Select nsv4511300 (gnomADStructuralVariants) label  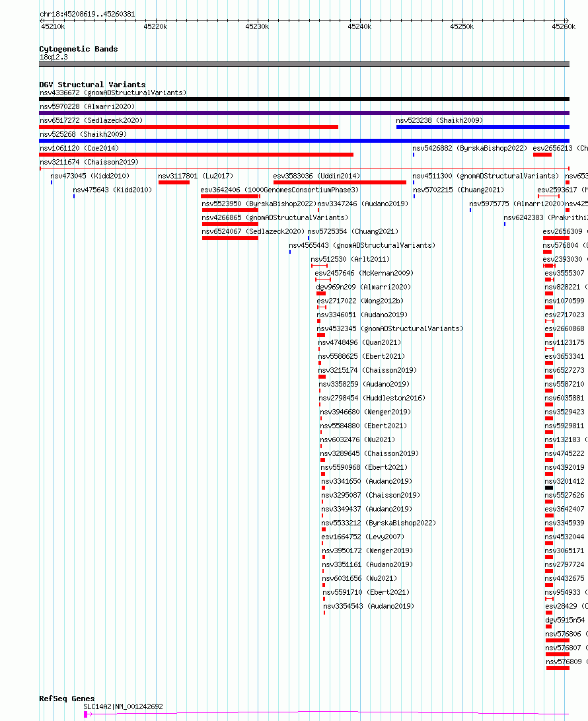pyautogui.click(x=486, y=176)
